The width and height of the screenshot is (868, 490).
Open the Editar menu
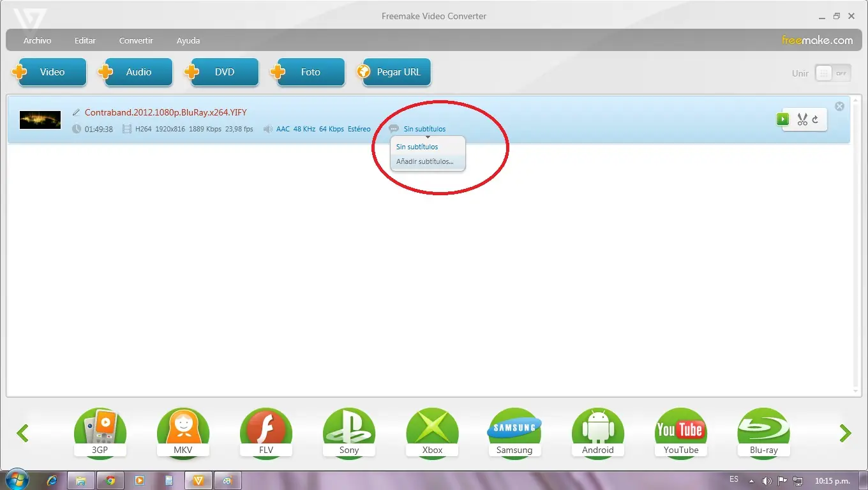(85, 40)
